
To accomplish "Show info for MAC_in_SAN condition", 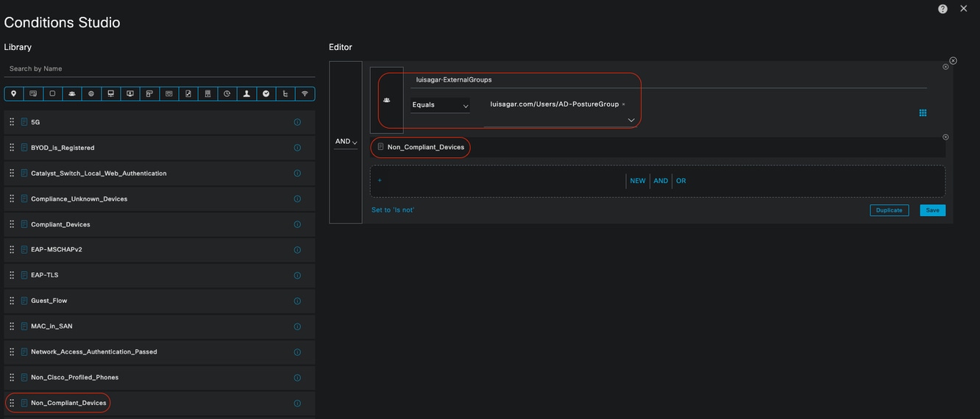I will [x=297, y=326].
